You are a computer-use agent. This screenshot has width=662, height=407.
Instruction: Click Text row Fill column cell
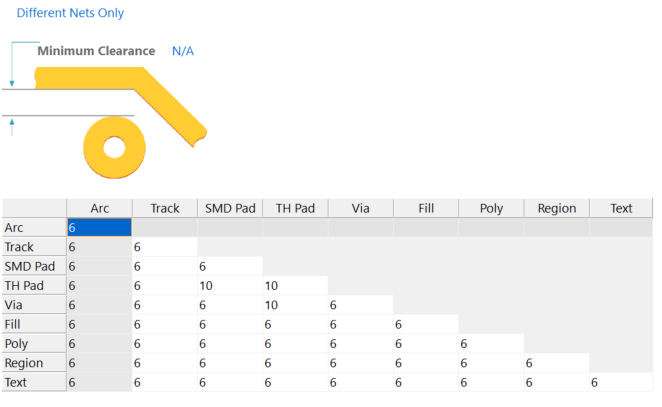coord(426,383)
